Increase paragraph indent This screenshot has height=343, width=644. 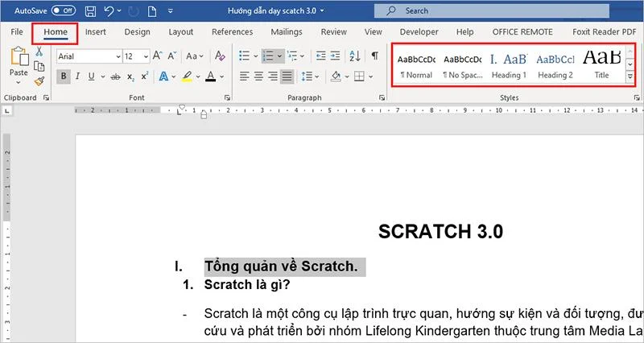[335, 56]
